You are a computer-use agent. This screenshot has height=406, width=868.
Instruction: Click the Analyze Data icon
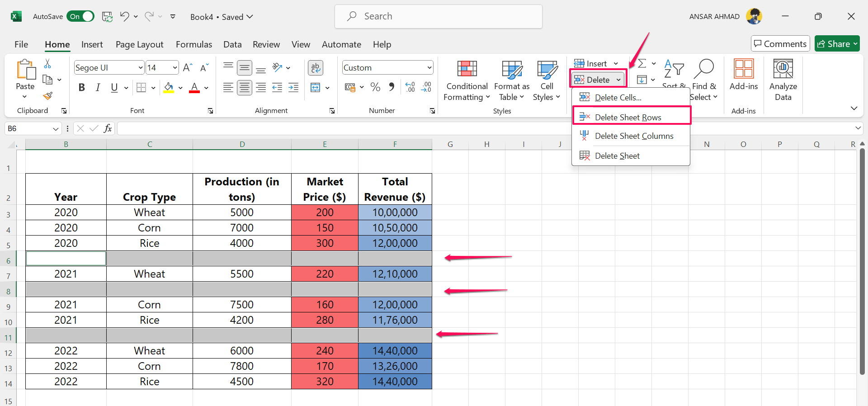coord(783,69)
